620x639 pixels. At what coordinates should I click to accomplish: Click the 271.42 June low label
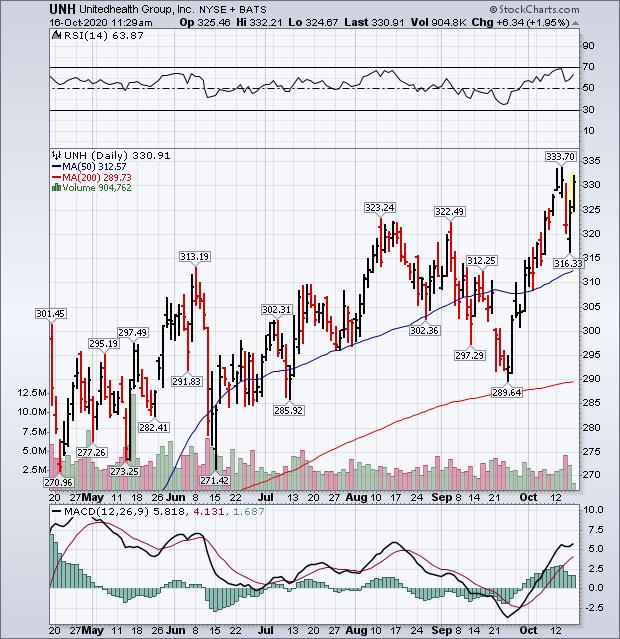(213, 480)
